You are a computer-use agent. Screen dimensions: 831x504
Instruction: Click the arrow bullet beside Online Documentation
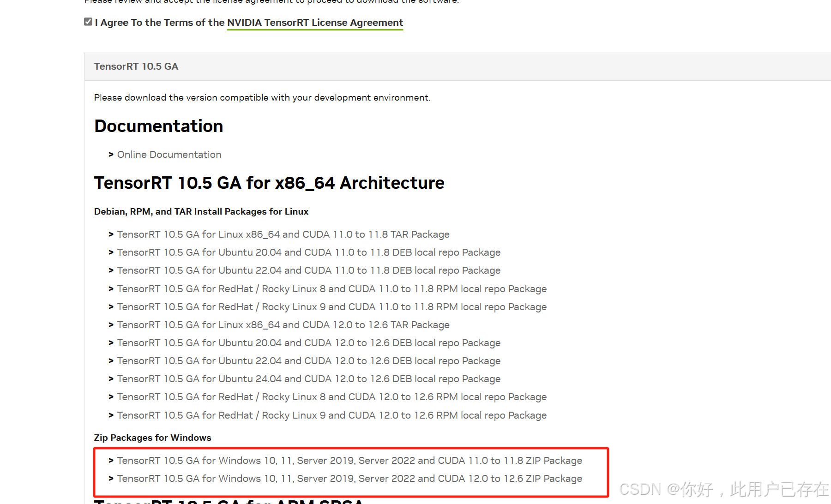[111, 155]
